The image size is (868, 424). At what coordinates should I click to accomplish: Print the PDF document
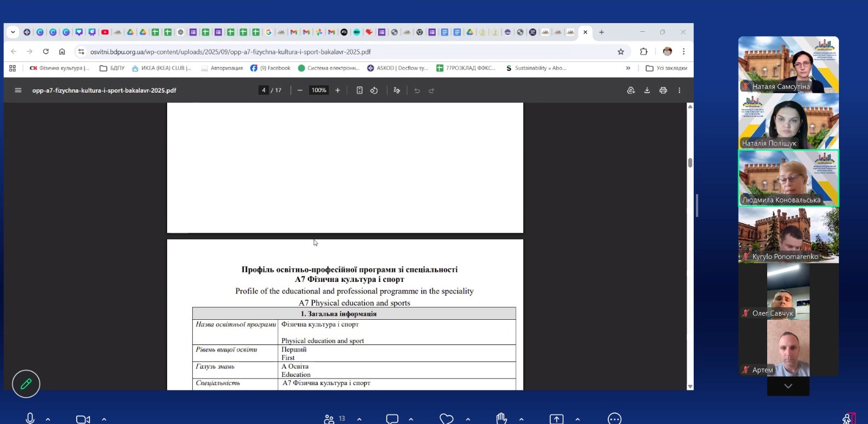click(x=663, y=91)
